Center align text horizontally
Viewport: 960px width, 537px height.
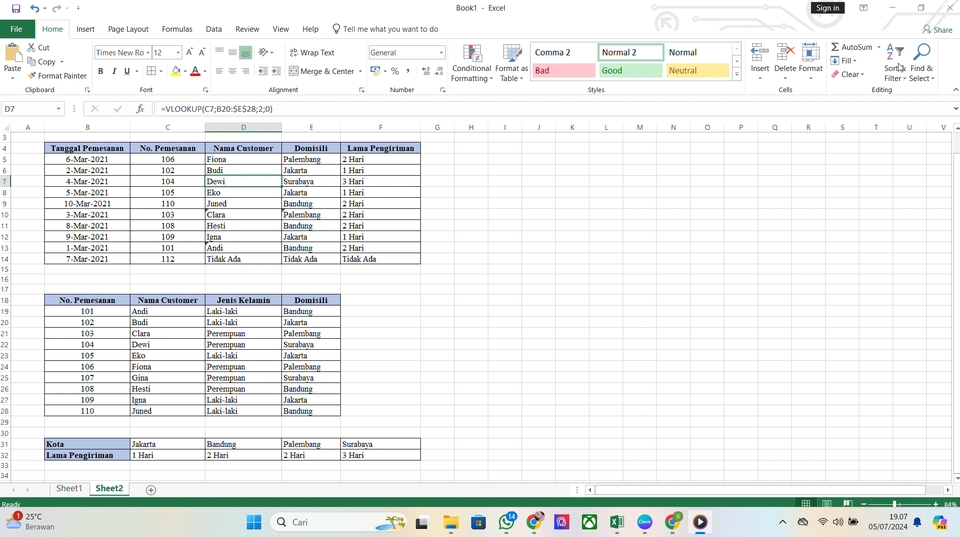232,71
